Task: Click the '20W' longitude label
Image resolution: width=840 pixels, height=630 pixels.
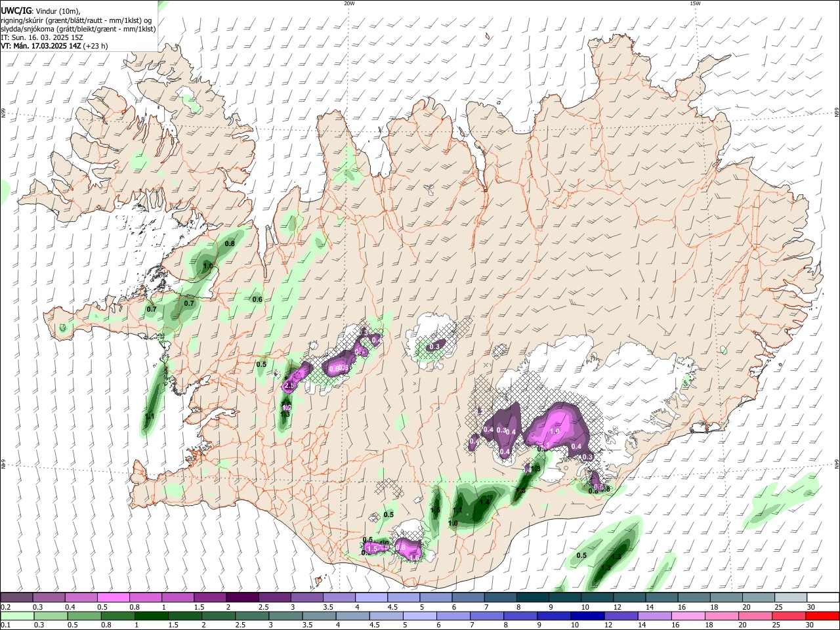Action: pos(349,3)
